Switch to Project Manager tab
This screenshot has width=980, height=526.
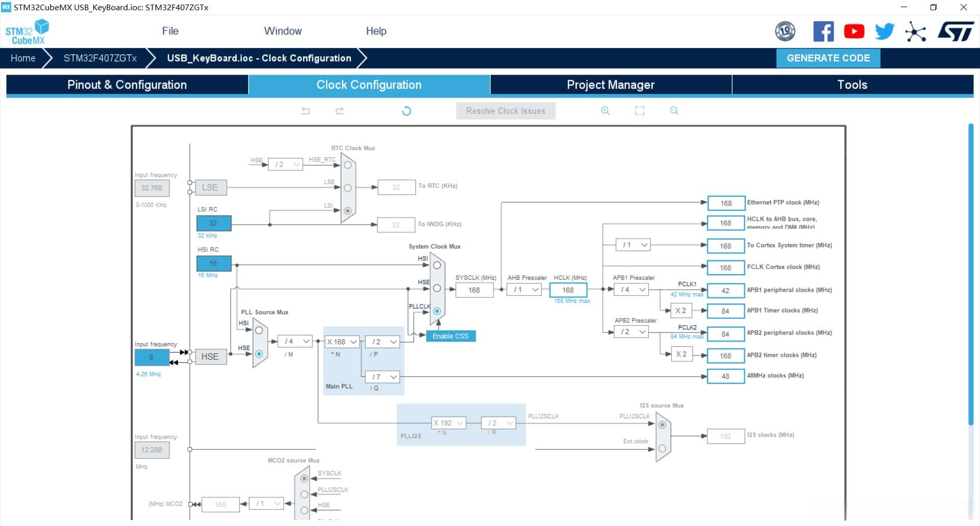(611, 85)
